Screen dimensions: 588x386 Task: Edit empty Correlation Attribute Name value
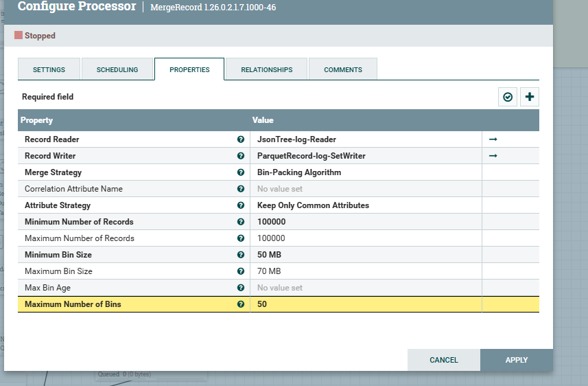click(x=366, y=189)
